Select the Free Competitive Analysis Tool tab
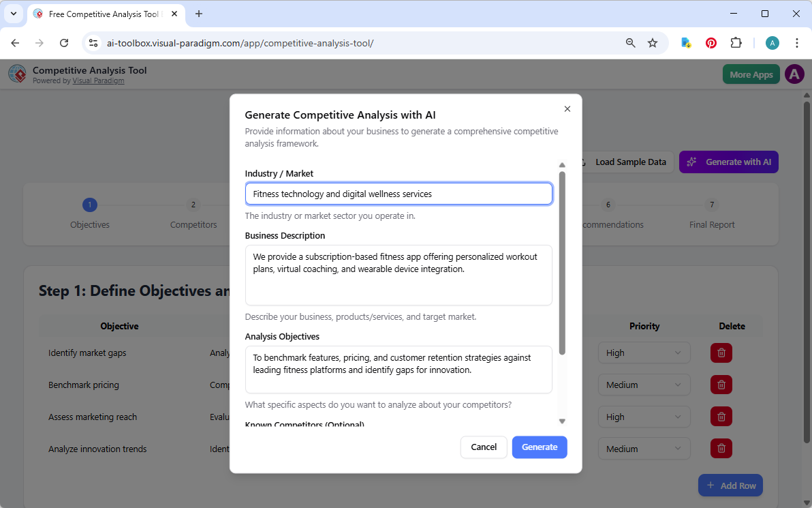 coord(102,14)
